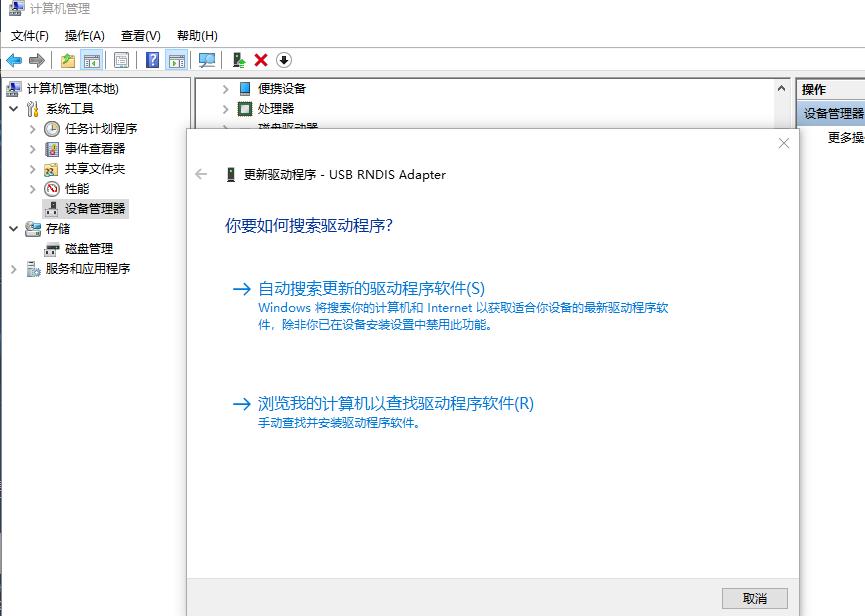The image size is (865, 616).
Task: Click the device list scroll-up arrow
Action: (x=781, y=88)
